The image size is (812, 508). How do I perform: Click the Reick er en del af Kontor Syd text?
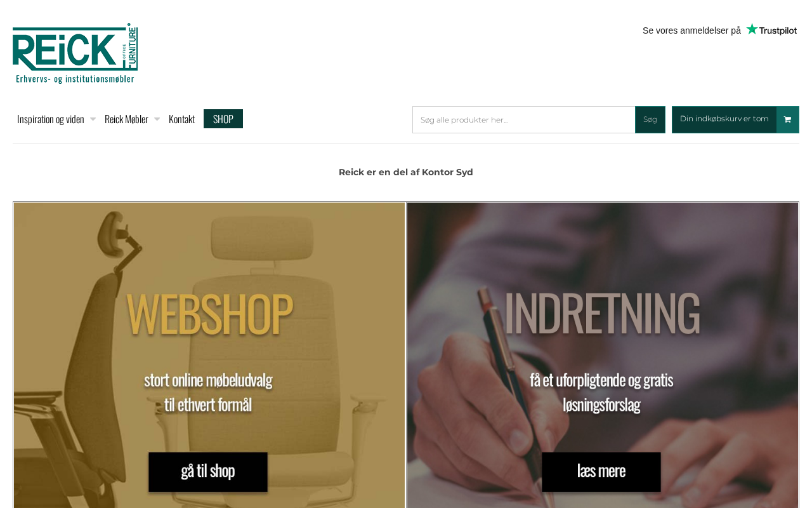coord(406,172)
